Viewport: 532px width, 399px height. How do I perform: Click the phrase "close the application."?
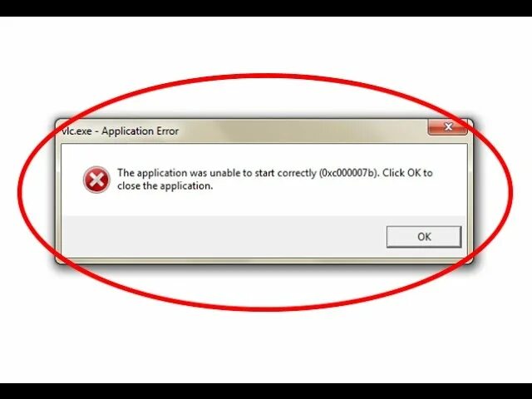165,186
